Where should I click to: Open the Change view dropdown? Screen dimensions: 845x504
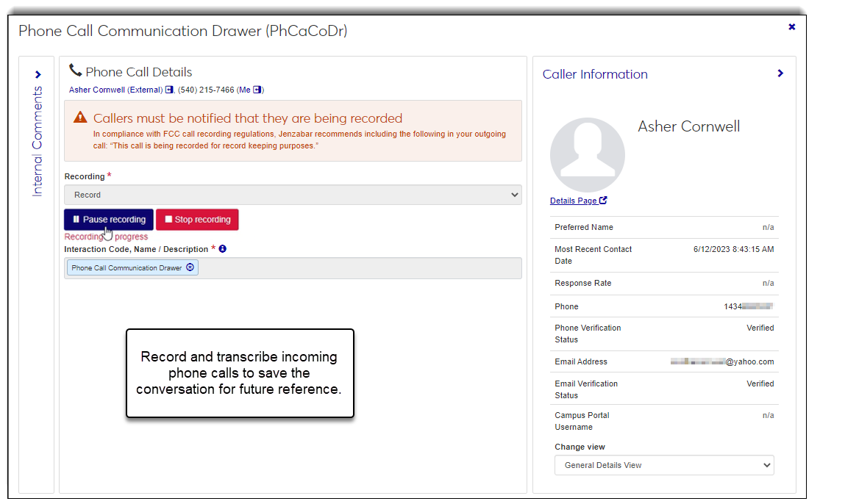click(664, 465)
